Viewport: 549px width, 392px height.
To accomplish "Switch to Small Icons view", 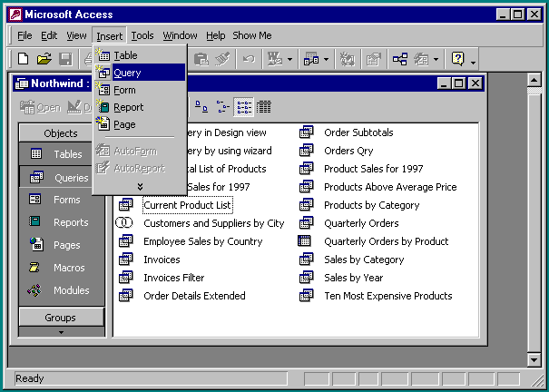I will pyautogui.click(x=223, y=107).
